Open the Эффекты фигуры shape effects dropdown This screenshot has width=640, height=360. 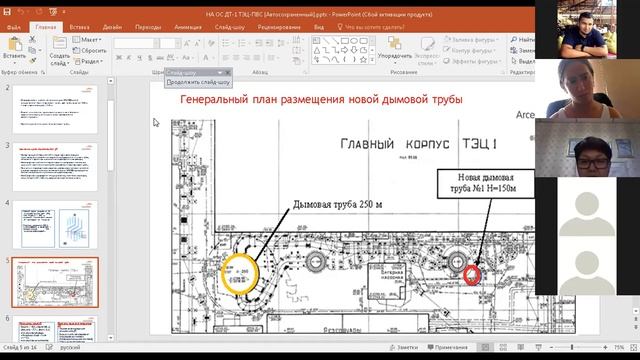[472, 61]
